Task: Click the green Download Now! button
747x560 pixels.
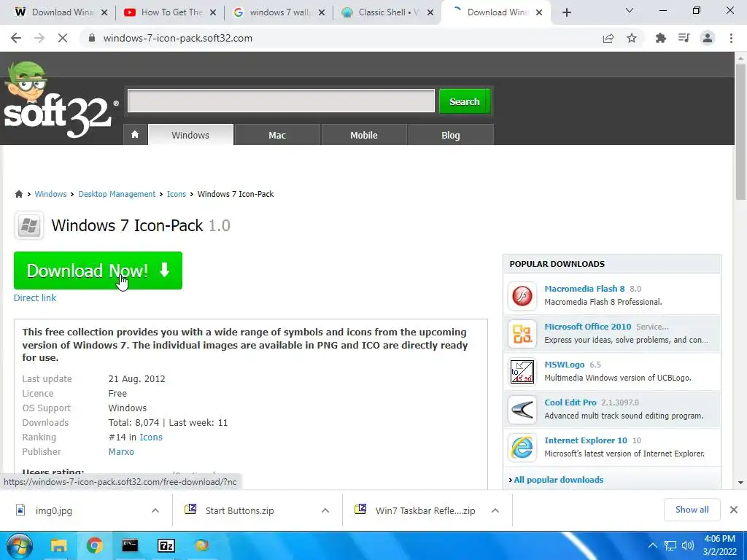Action: [98, 271]
